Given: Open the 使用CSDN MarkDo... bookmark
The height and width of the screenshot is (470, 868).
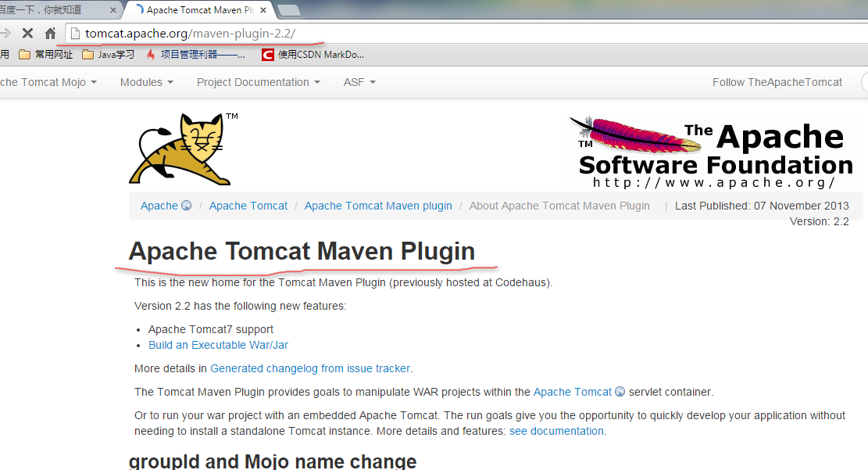Looking at the screenshot, I should [313, 54].
